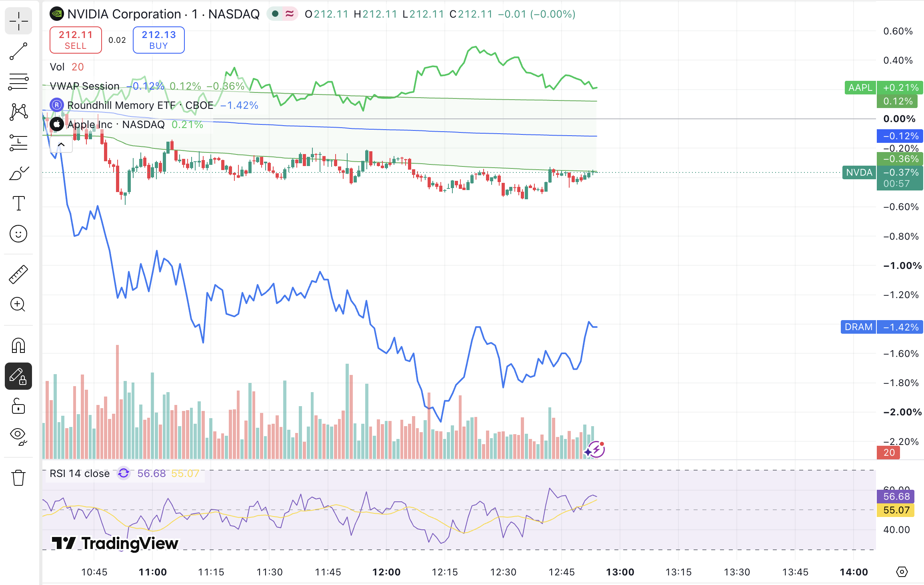Toggle stay in drawing mode
This screenshot has height=585, width=924.
pyautogui.click(x=18, y=376)
